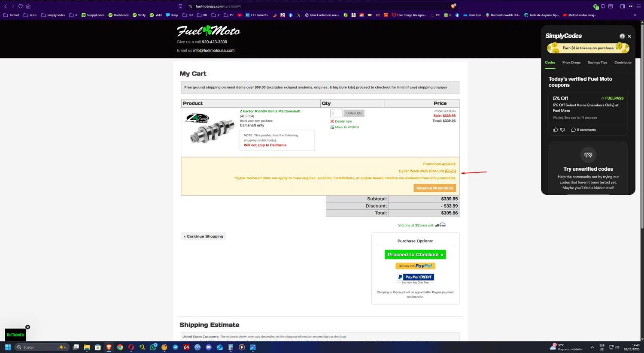Copy the FUELPASS coupon code
This screenshot has height=353, width=644.
[x=612, y=98]
